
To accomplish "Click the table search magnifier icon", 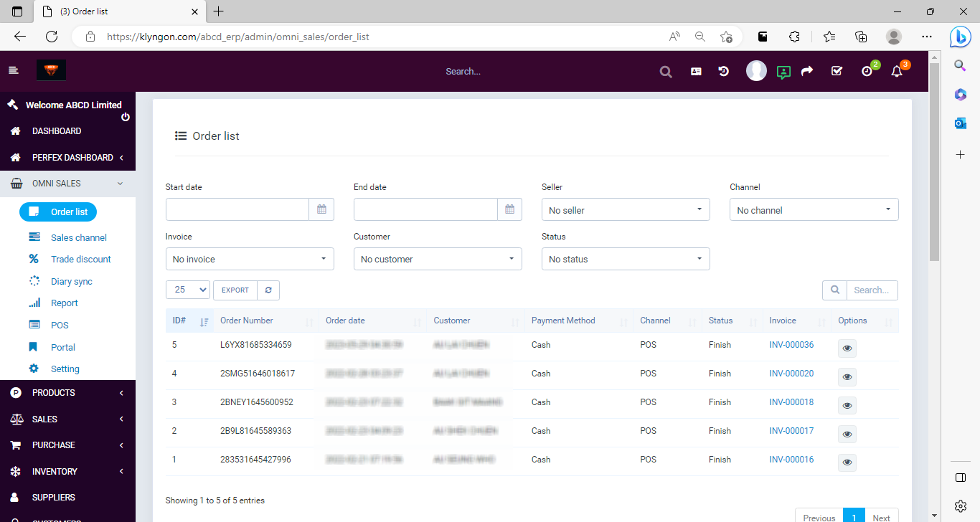I will 834,290.
